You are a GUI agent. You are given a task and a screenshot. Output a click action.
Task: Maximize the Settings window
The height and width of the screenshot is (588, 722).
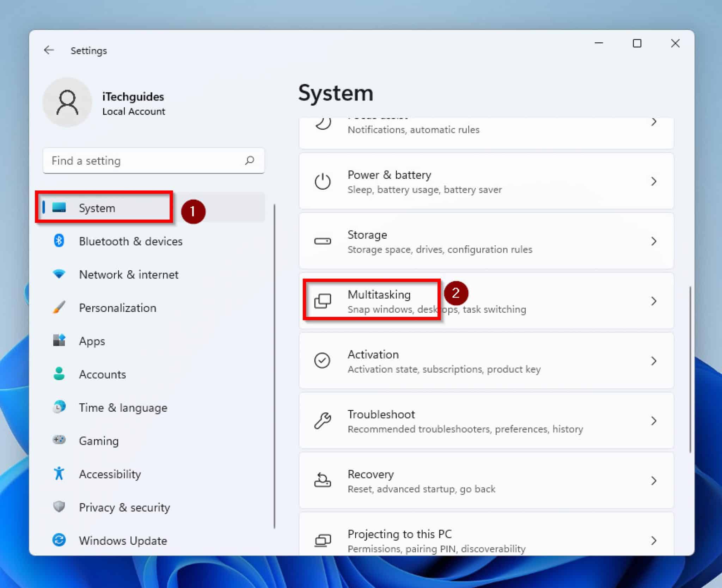(637, 43)
